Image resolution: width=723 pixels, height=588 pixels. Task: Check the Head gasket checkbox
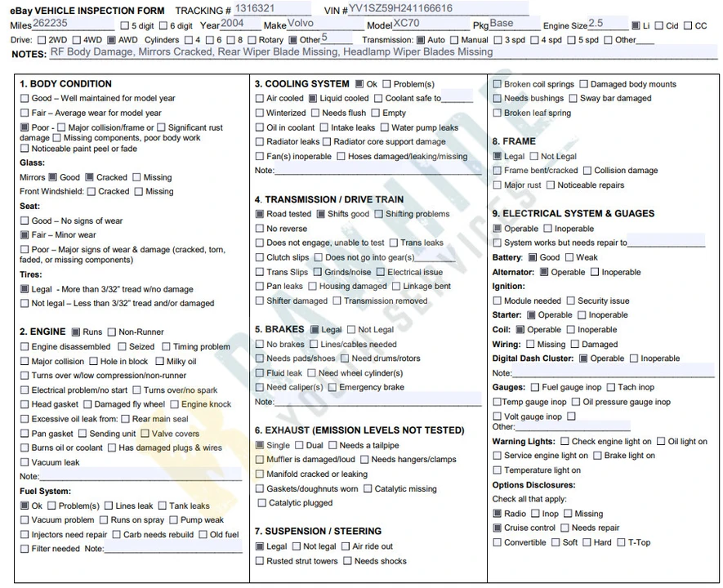point(25,404)
